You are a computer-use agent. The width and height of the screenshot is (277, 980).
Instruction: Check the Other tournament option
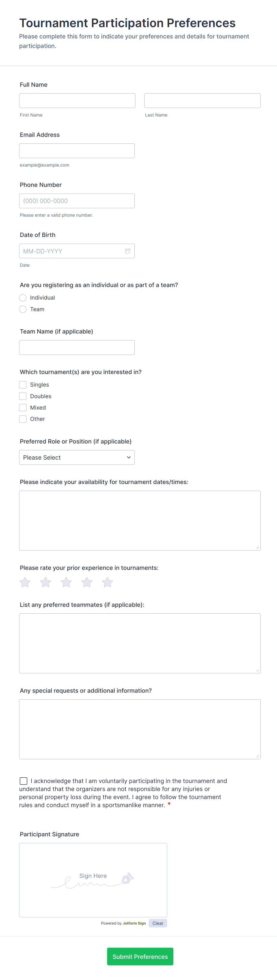tap(23, 419)
